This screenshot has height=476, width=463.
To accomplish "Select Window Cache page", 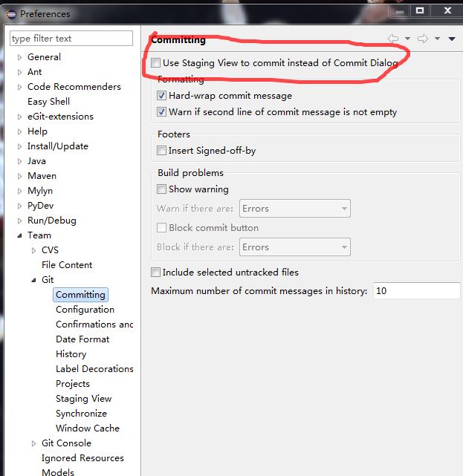I will tap(88, 428).
